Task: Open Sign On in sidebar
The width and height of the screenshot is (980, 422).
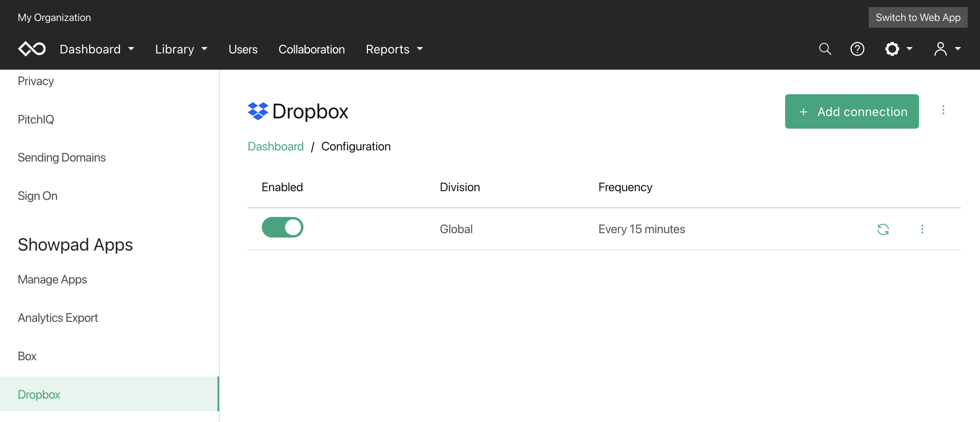Action: 38,196
